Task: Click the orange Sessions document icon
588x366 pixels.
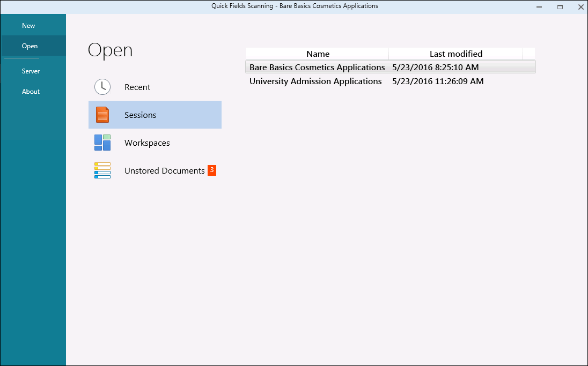Action: coord(102,115)
